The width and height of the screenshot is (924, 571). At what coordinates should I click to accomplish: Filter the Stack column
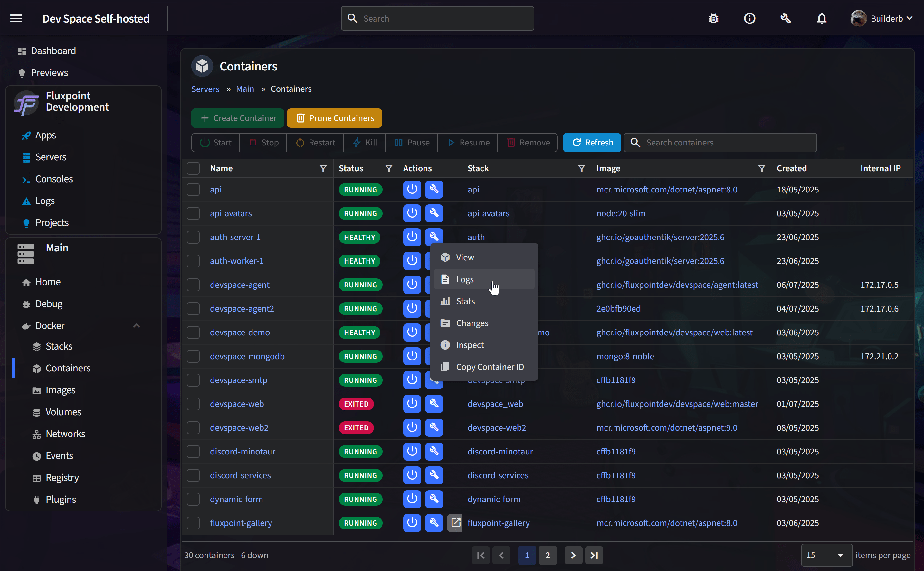click(581, 168)
